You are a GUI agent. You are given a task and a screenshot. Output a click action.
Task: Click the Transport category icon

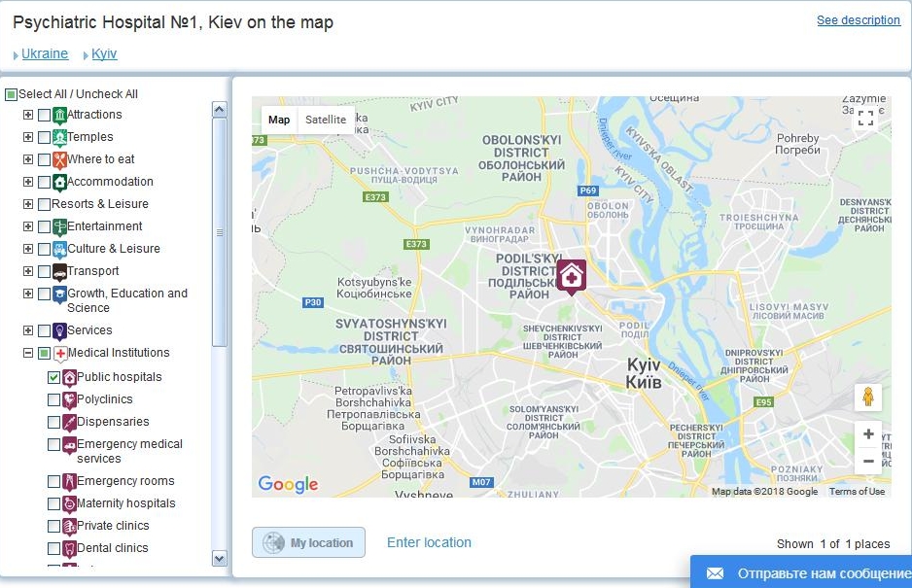[61, 270]
